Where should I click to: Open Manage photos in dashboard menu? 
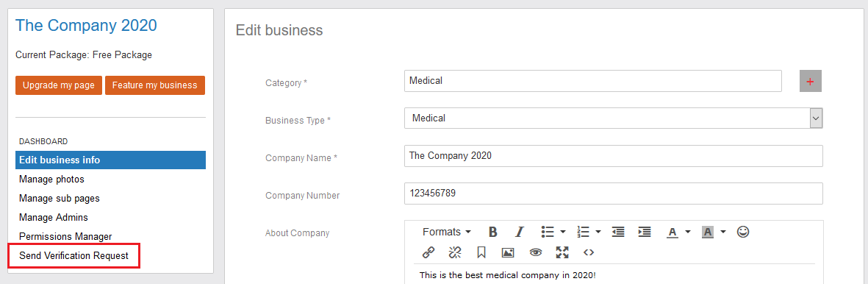click(51, 180)
